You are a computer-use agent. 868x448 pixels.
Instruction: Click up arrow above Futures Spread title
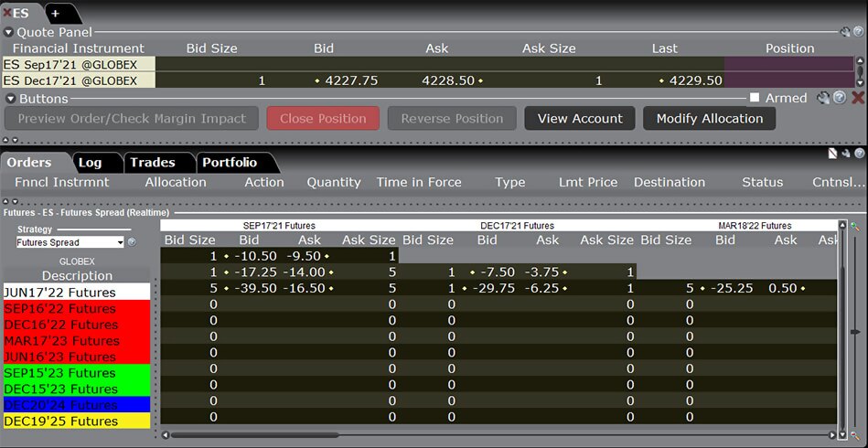click(6, 201)
